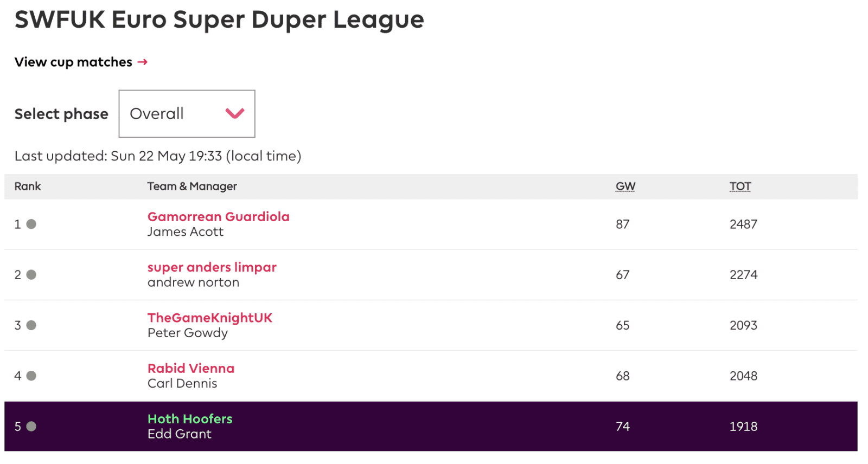868x464 pixels.
Task: Open Hoth Hoofers team link
Action: [x=190, y=419]
